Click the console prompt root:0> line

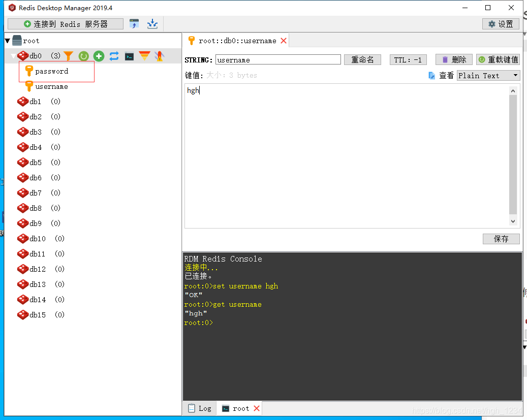pyautogui.click(x=199, y=323)
